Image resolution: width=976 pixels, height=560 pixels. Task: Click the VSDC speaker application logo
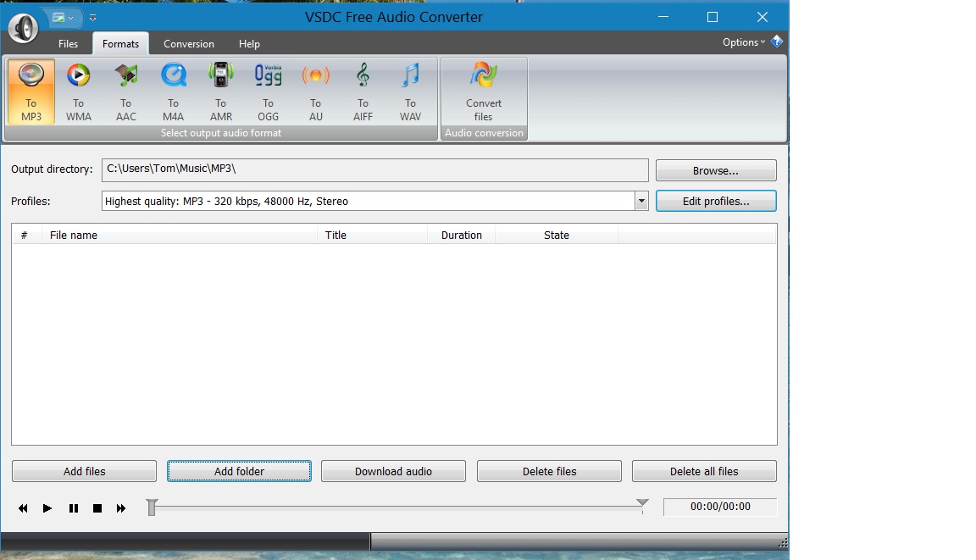pos(23,27)
